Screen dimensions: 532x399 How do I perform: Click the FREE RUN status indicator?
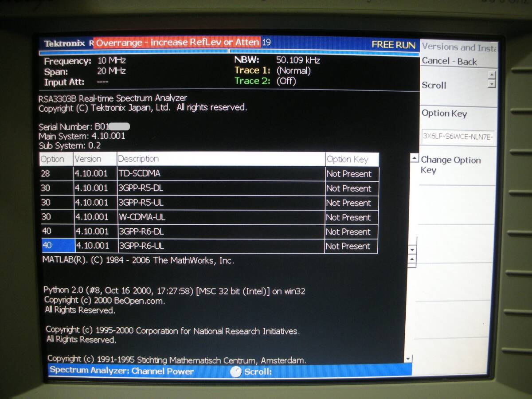pyautogui.click(x=393, y=45)
